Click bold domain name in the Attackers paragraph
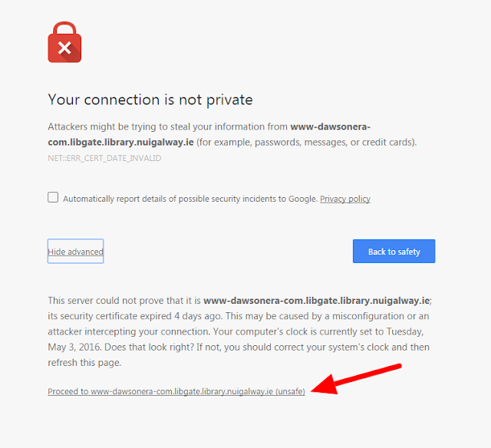 pyautogui.click(x=331, y=127)
